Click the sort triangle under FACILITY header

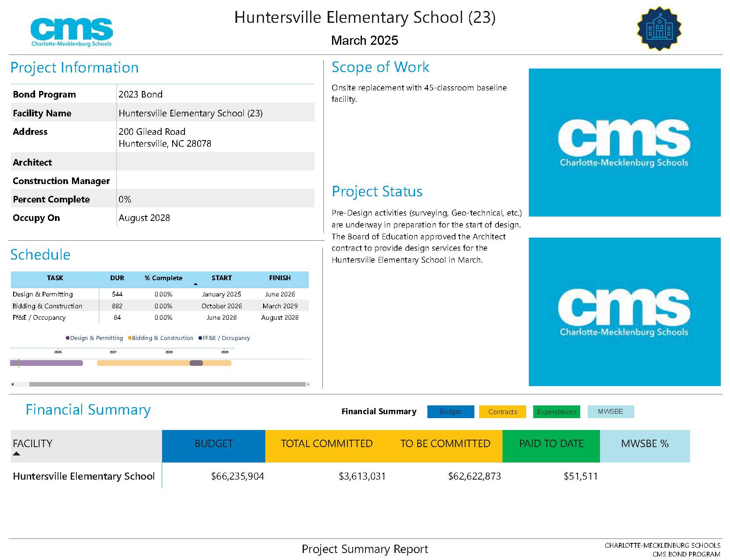[x=16, y=454]
